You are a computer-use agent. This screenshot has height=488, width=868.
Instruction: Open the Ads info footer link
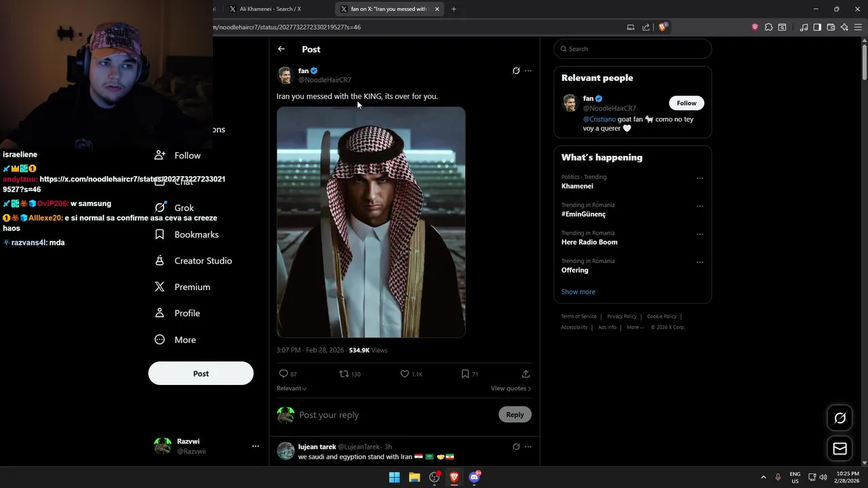pyautogui.click(x=607, y=327)
